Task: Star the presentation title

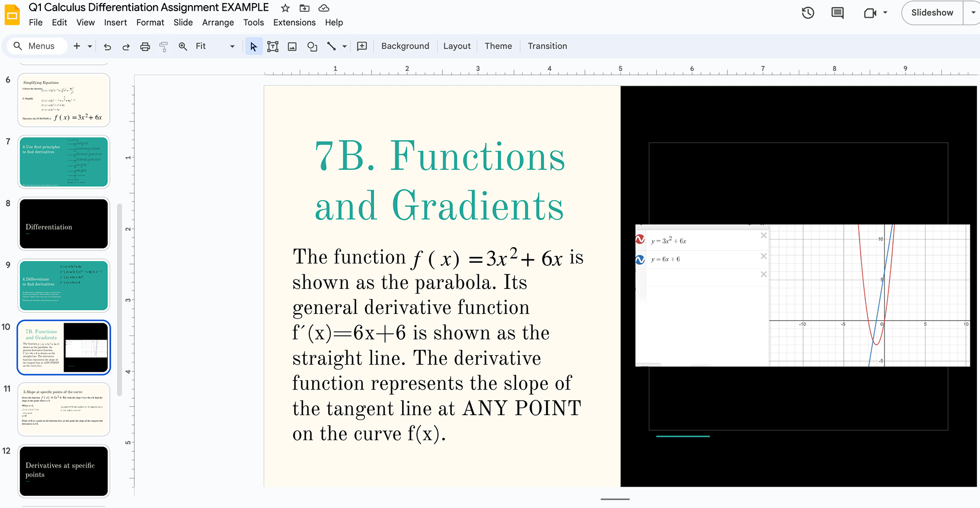Action: pos(285,8)
